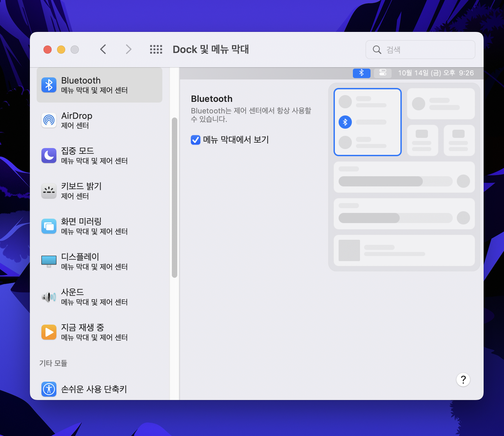Viewport: 504px width, 436px height.
Task: Click the blue Bluetooth circle in Control Center preview
Action: point(345,122)
